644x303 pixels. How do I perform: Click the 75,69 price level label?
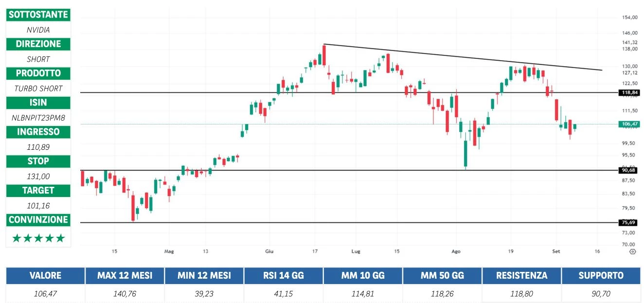click(x=629, y=222)
